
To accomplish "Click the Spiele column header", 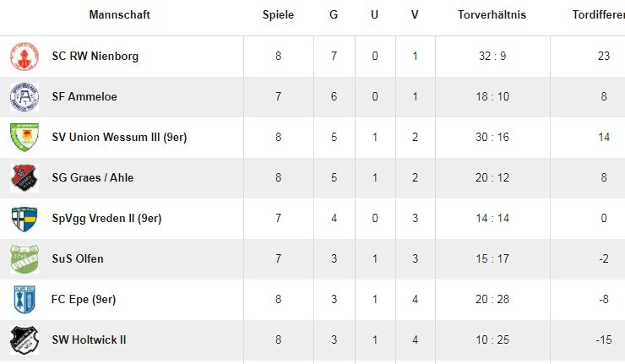I will [278, 14].
